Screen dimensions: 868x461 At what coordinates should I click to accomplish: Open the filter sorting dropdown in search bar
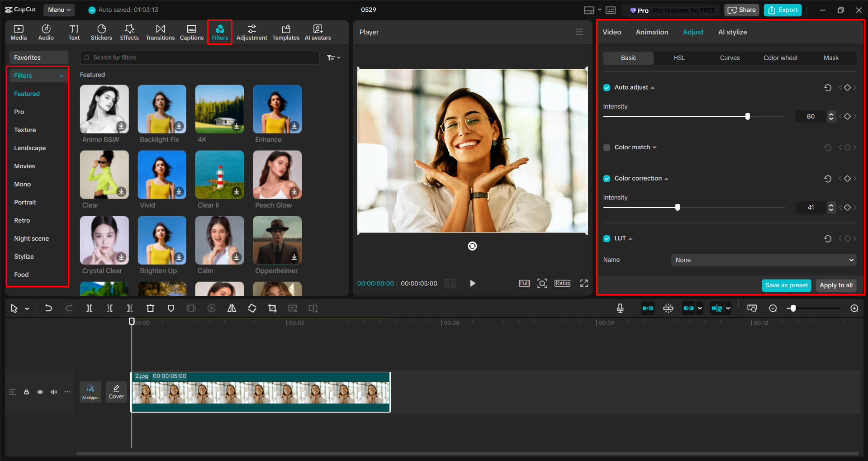[333, 57]
